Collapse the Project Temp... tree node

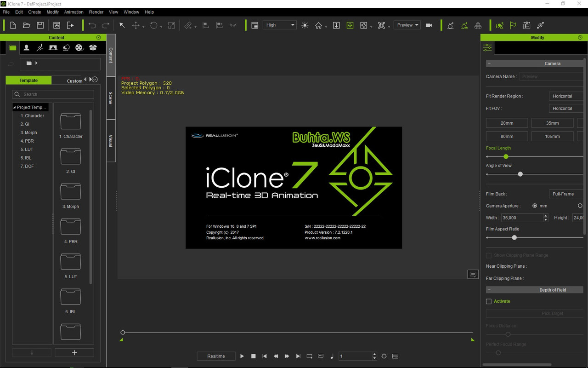click(x=14, y=107)
